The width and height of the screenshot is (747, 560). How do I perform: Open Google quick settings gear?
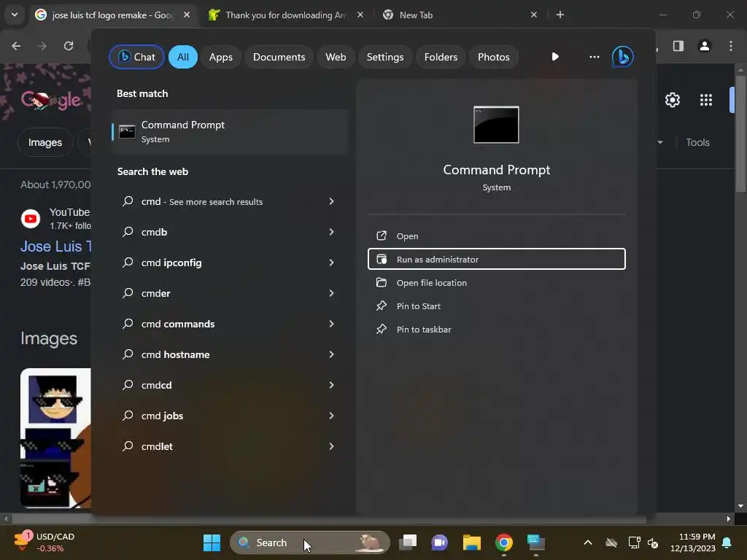pyautogui.click(x=672, y=100)
